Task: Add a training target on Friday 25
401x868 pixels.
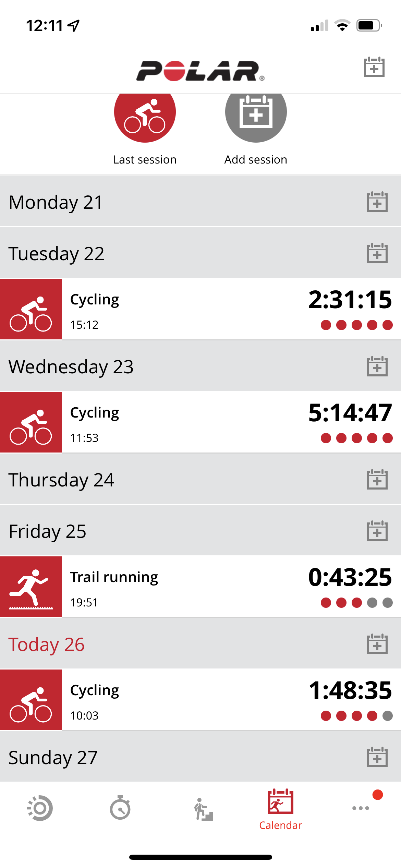Action: coord(377,531)
